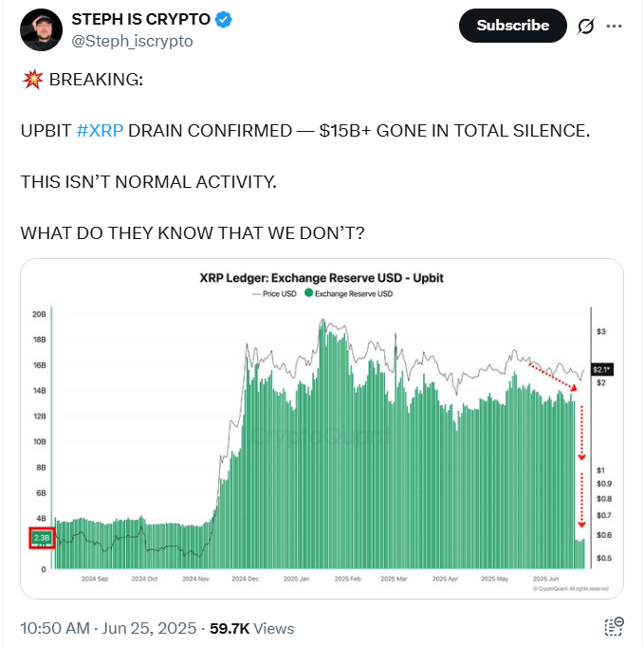The height and width of the screenshot is (647, 644).
Task: Click the collision emoji before BREAKING
Action: pyautogui.click(x=32, y=80)
